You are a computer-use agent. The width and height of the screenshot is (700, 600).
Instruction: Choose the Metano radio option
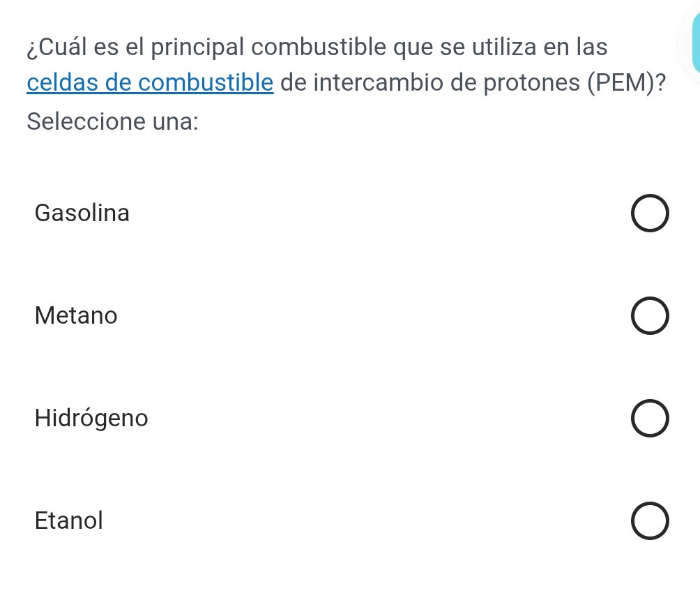pyautogui.click(x=650, y=317)
